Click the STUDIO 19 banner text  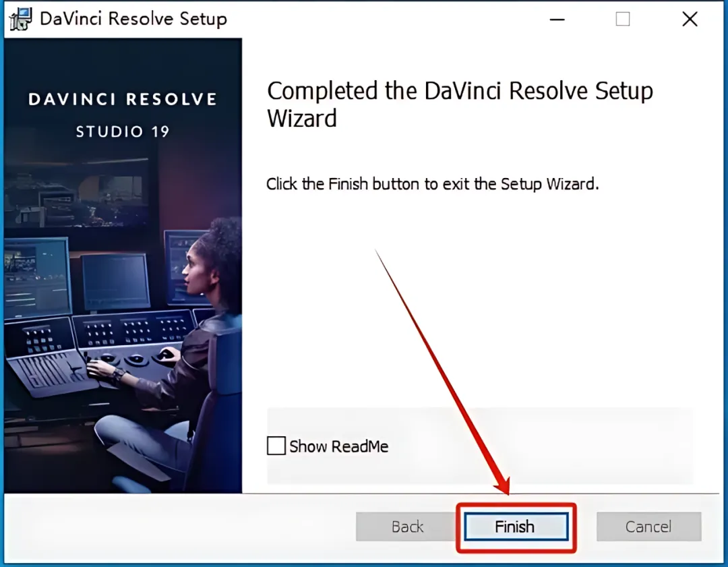(x=123, y=132)
